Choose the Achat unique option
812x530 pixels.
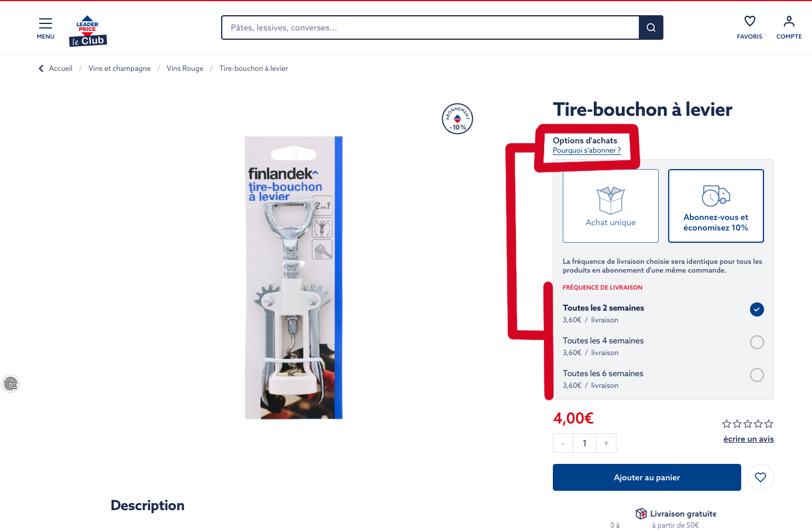click(x=611, y=206)
